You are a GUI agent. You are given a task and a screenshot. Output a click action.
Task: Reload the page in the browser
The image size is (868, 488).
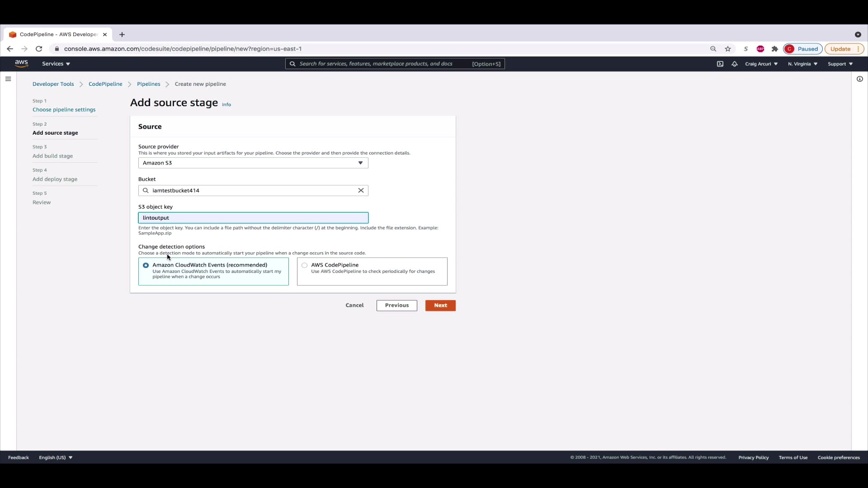[x=39, y=49]
